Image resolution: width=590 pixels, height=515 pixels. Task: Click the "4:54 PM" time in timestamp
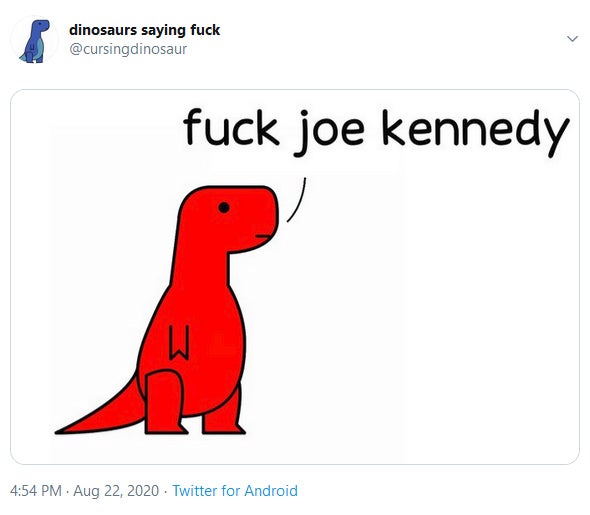tap(36, 491)
